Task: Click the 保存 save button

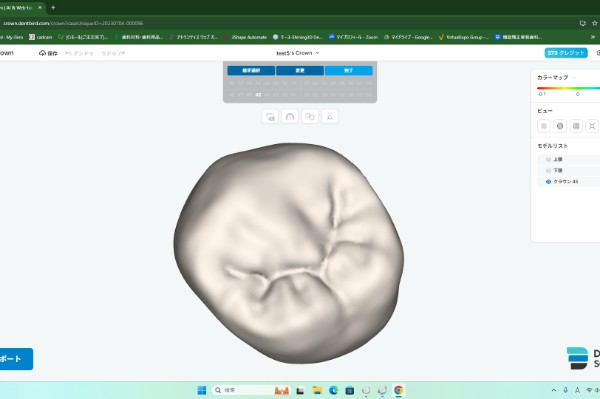Action: pyautogui.click(x=48, y=53)
